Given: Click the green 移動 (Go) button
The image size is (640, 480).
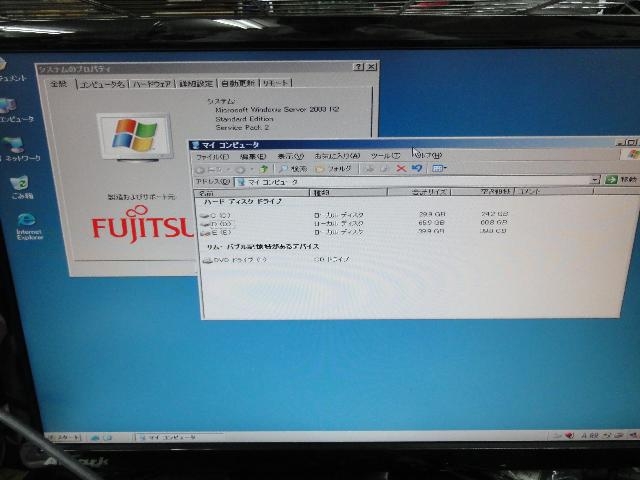Looking at the screenshot, I should coord(620,179).
